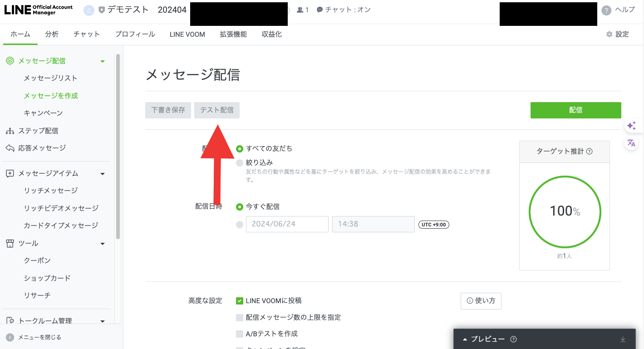Open リサーチ in the sidebar
The height and width of the screenshot is (349, 644).
coord(37,295)
